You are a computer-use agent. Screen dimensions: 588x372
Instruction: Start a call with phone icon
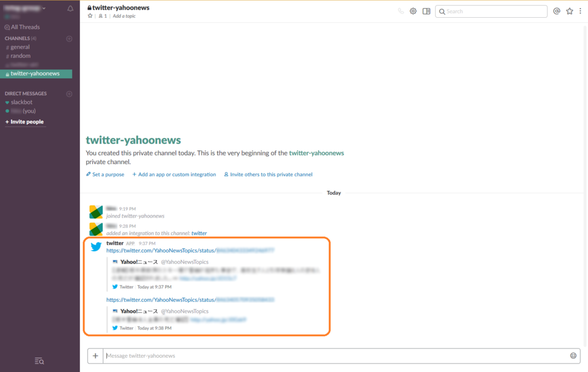tap(401, 11)
